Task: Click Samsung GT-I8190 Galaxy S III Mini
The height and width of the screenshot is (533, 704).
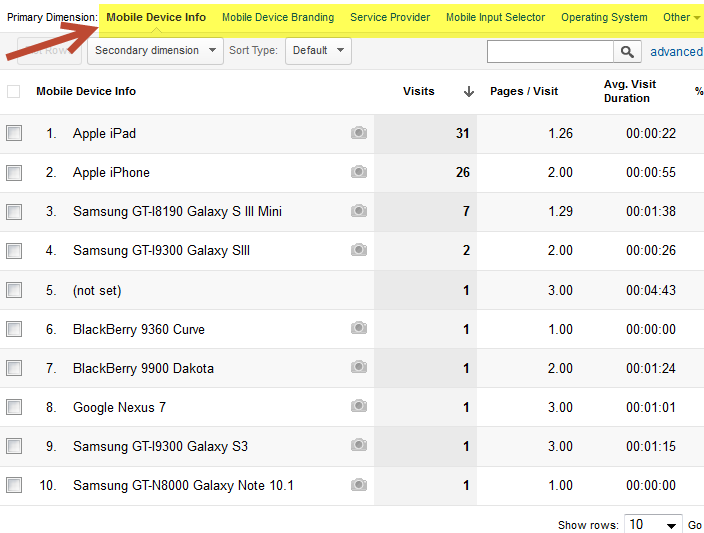Action: 177,211
